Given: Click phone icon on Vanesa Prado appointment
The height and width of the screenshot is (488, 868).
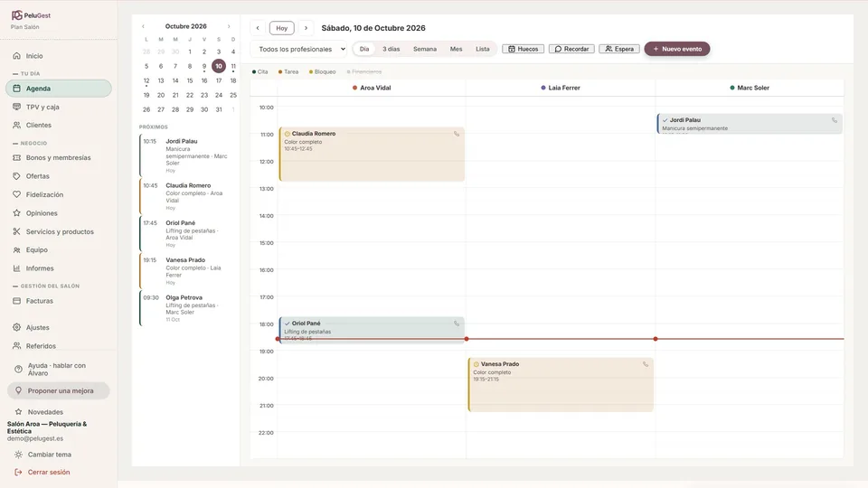Looking at the screenshot, I should click(646, 364).
